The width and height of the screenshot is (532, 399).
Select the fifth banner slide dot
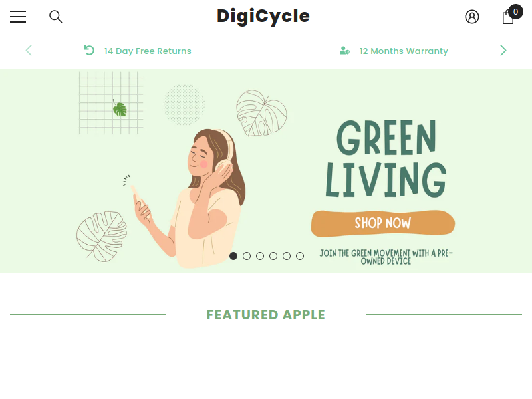(x=287, y=256)
